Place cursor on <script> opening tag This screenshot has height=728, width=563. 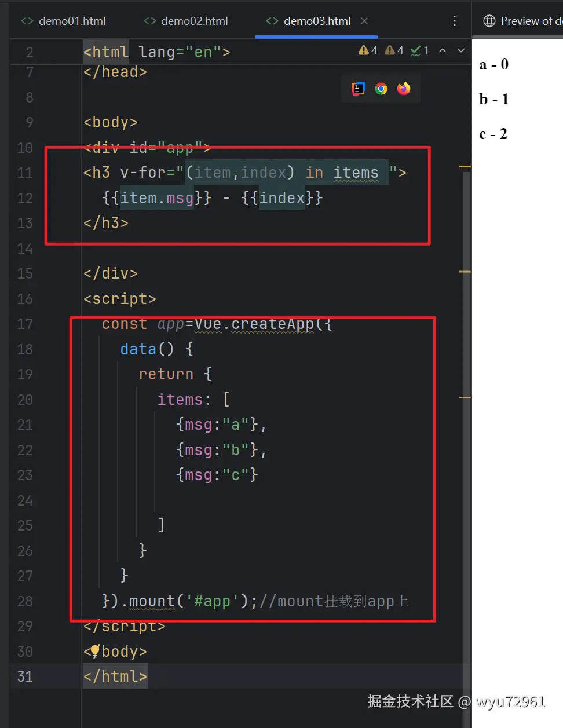[x=120, y=299]
